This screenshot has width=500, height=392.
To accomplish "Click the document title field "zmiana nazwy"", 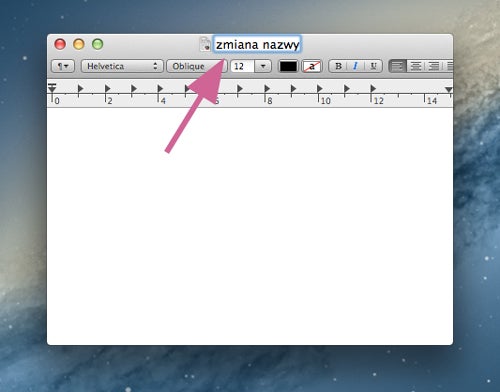I will coord(257,44).
